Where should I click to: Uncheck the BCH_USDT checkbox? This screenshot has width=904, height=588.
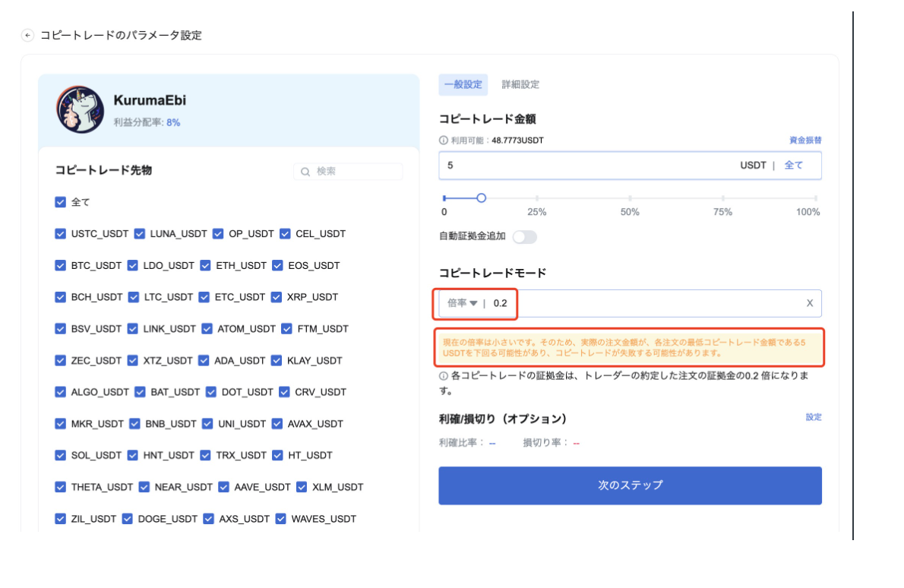point(60,297)
